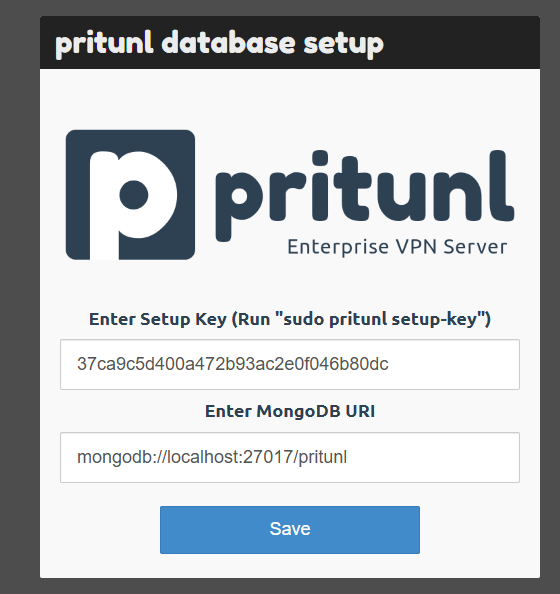Click the "Enter Setup Key" label
Screen dimensions: 560x594
158,319
